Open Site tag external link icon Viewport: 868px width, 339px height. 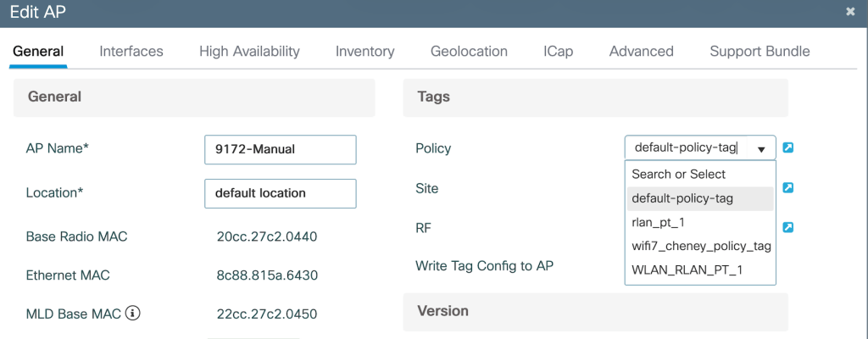788,187
